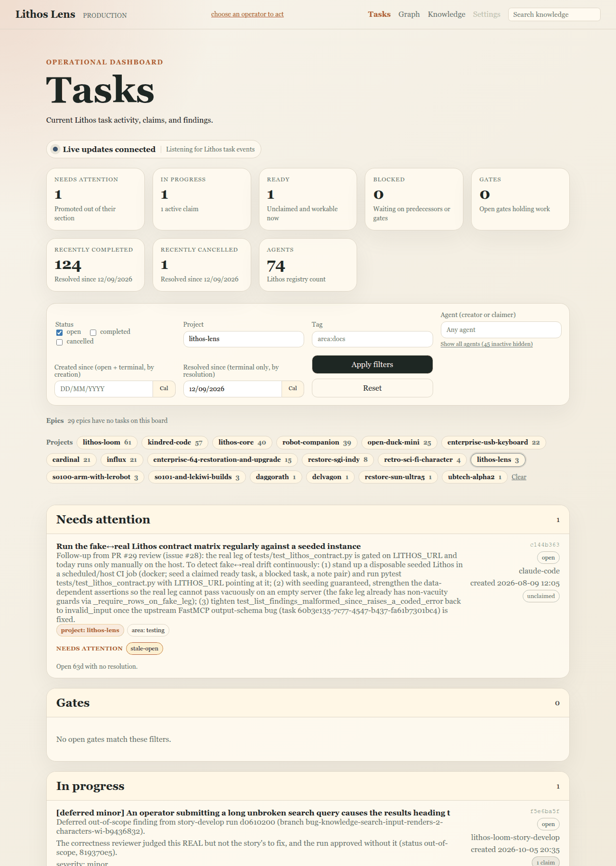Toggle the lithos-lens project chip
The width and height of the screenshot is (616, 866).
tap(498, 460)
